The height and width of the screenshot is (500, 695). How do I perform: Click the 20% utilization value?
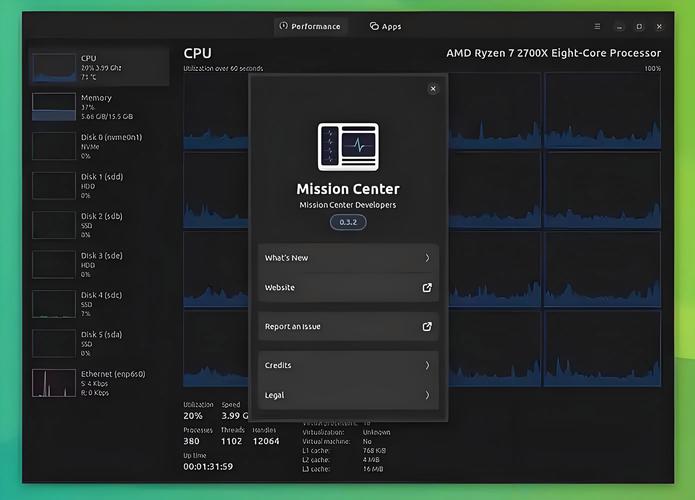point(193,416)
